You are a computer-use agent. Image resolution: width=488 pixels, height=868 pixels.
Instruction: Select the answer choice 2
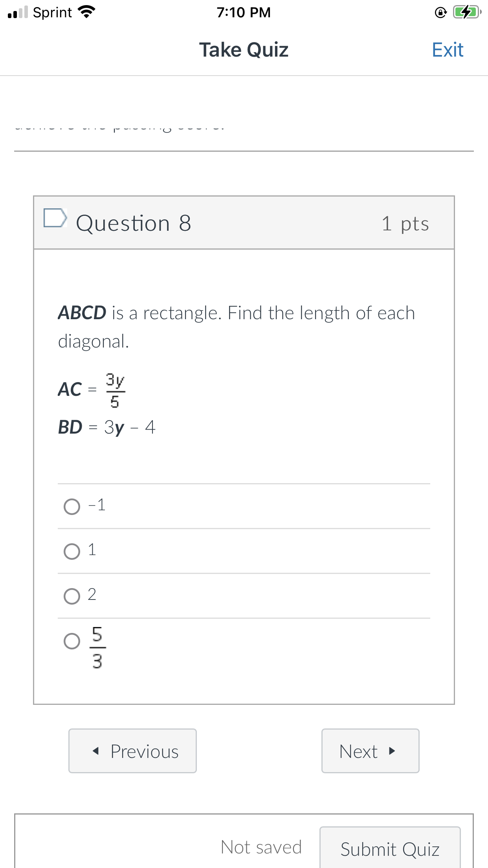pos(72,596)
